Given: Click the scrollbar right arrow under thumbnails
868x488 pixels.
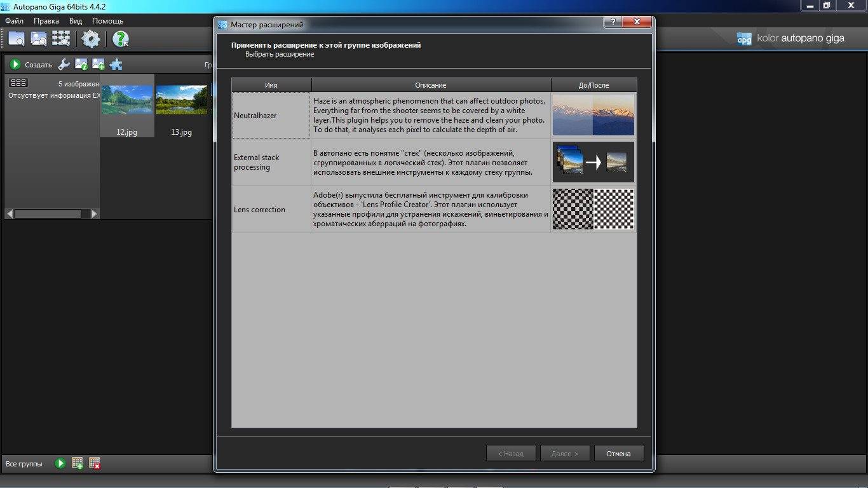Looking at the screenshot, I should [95, 214].
